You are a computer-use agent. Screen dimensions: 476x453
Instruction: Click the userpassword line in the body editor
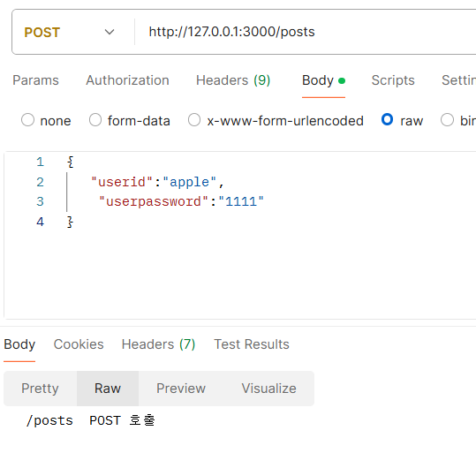pyautogui.click(x=182, y=201)
